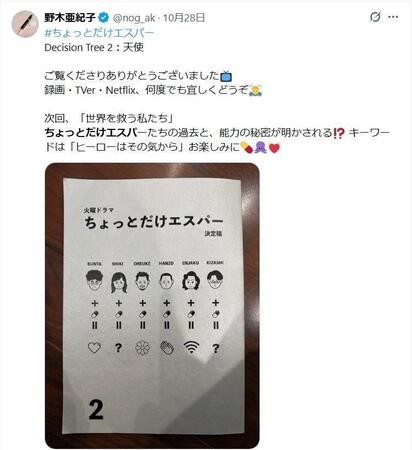Screen dimensions: 412x450
Task: Click the red heart emoji in the text
Action: (x=274, y=148)
